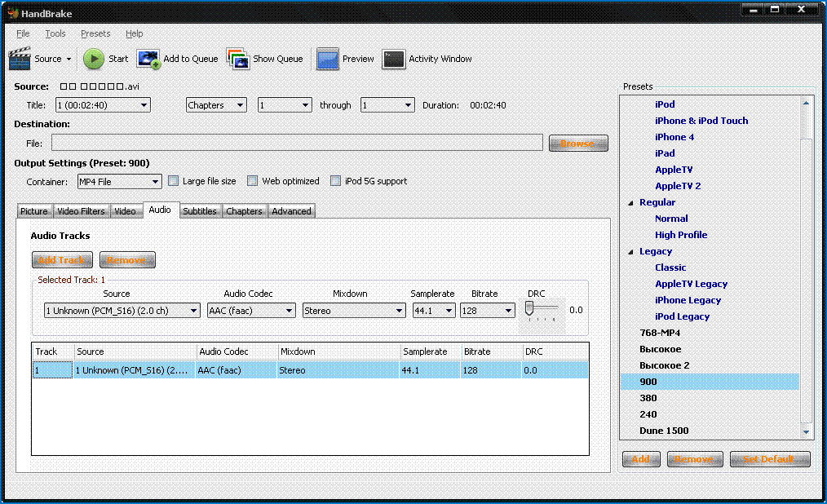Open the Samplerate 44.1 dropdown
This screenshot has height=504, width=827.
(x=434, y=311)
